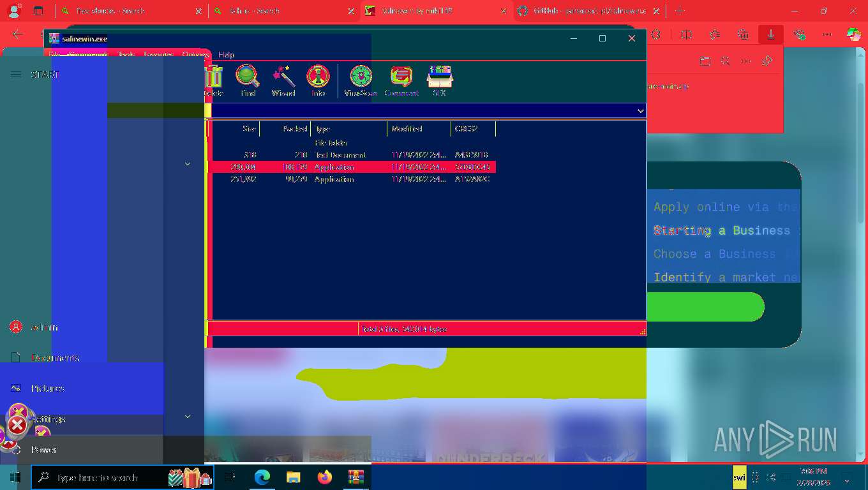Click the Comment toolbar icon
The image size is (868, 490).
tap(401, 81)
